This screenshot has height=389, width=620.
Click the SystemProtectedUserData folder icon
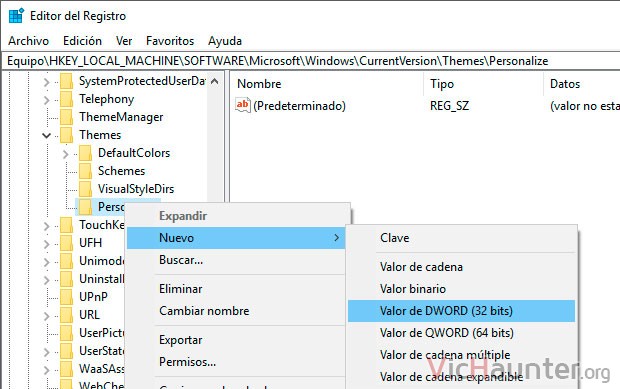click(66, 81)
